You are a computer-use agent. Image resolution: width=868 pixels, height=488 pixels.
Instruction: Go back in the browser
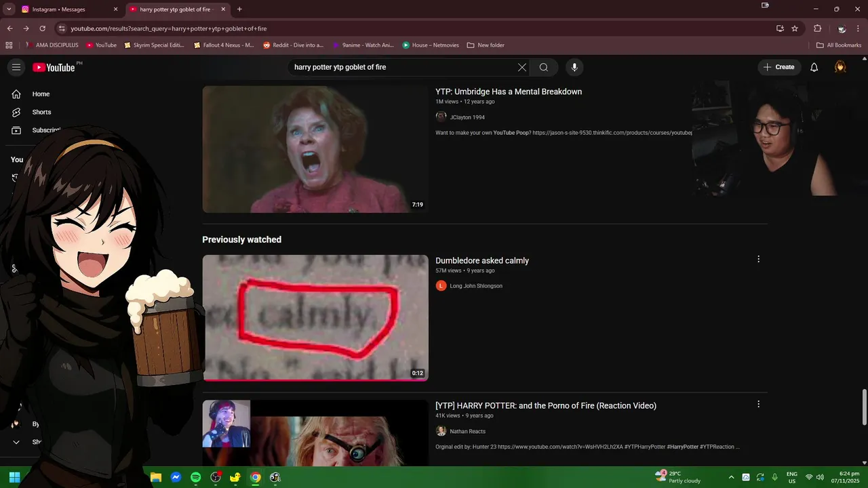9,28
